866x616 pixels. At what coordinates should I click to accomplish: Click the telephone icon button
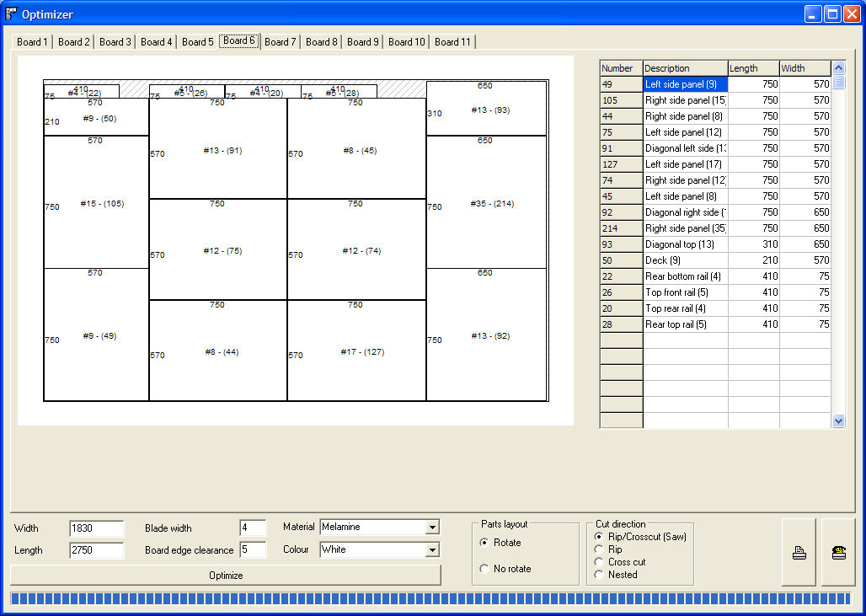pyautogui.click(x=838, y=552)
